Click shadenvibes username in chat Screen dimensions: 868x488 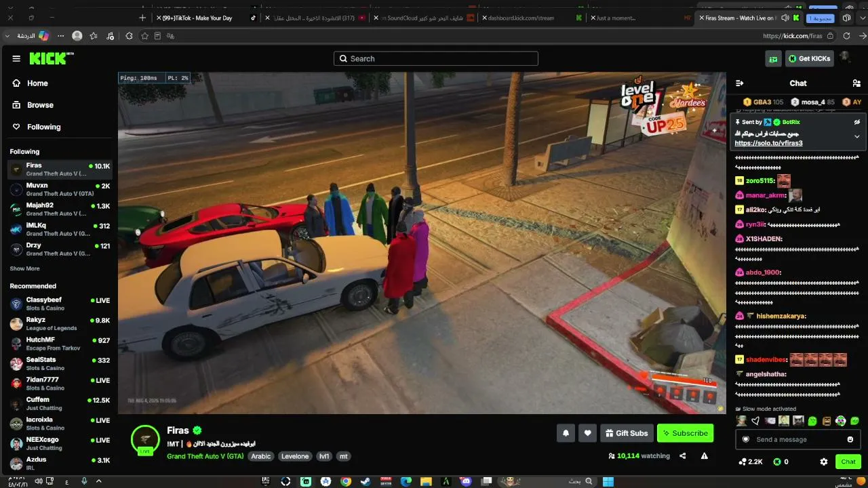click(766, 360)
